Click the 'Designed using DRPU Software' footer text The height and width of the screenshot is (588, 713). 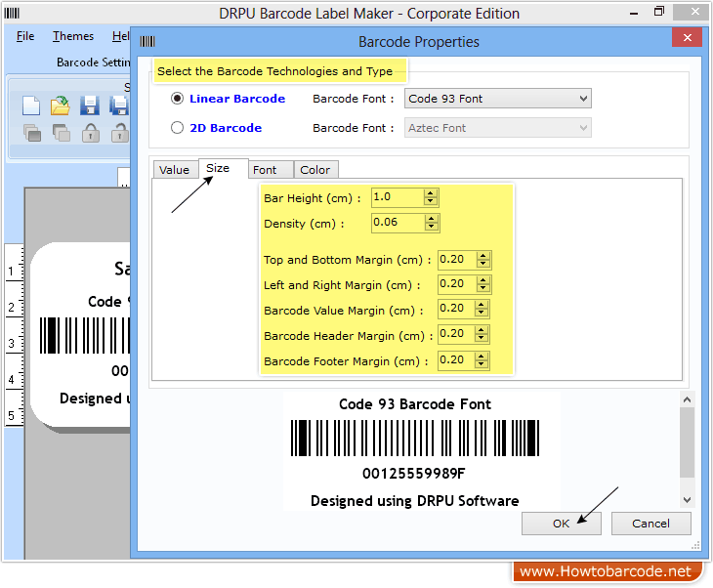click(x=415, y=501)
